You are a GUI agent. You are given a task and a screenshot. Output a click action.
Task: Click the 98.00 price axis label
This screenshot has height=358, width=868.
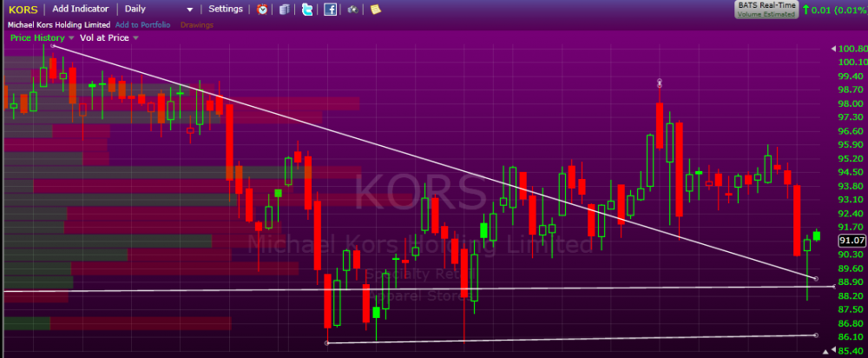852,103
